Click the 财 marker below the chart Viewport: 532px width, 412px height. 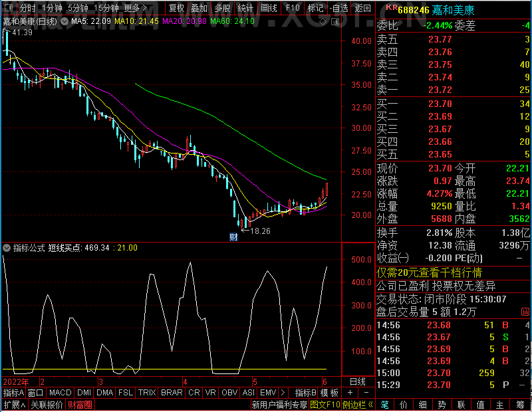click(233, 237)
